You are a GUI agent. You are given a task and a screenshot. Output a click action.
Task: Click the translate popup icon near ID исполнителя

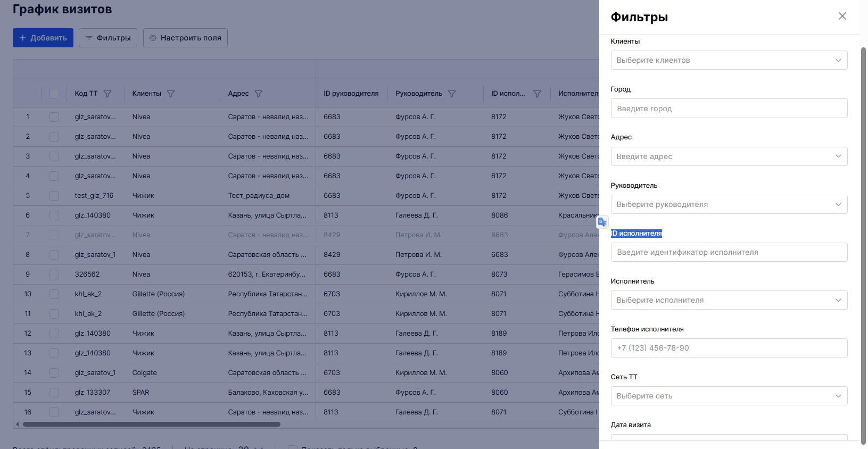(x=602, y=222)
